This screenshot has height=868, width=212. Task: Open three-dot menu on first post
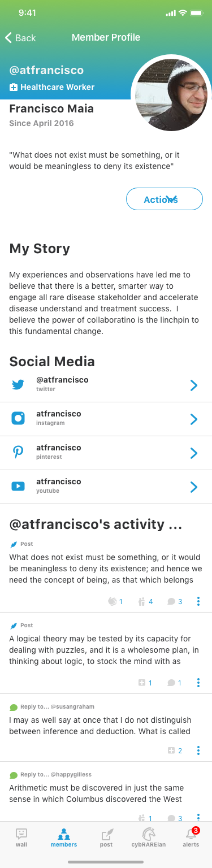point(198,601)
